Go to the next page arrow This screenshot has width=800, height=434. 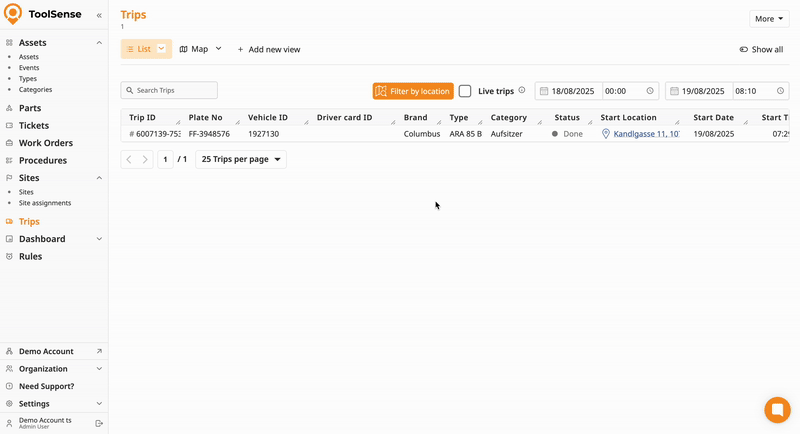pos(145,160)
